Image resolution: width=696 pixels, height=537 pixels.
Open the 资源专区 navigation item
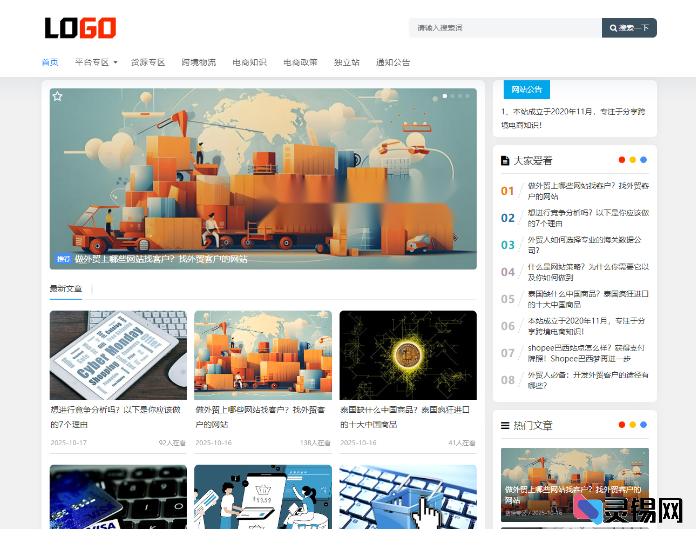(148, 63)
